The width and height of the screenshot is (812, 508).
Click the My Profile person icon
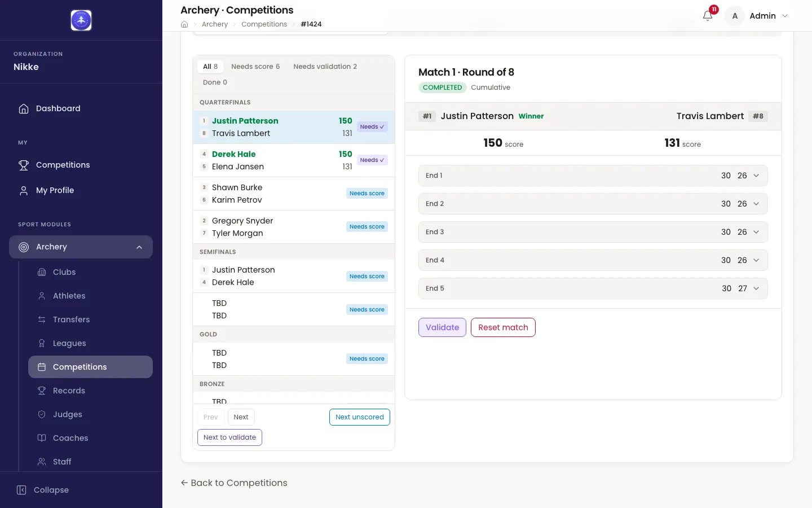point(24,190)
